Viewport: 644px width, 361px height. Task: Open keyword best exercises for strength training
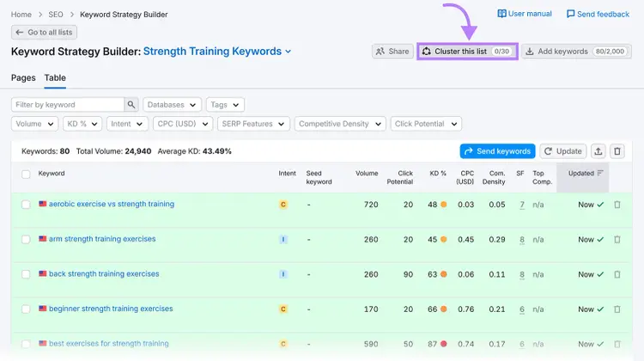coord(109,344)
